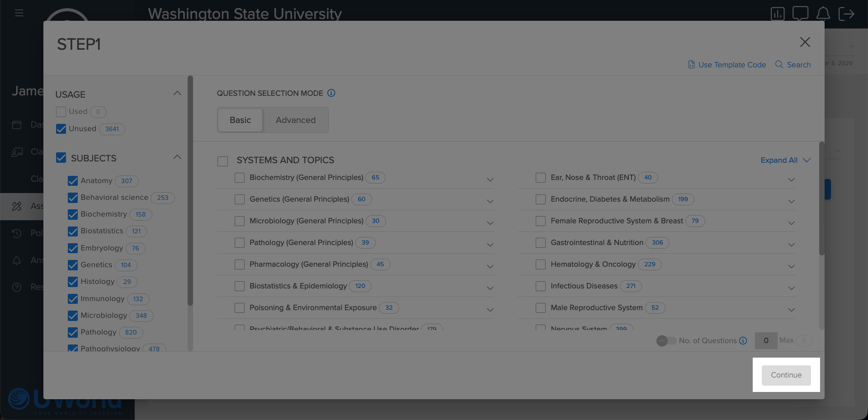
Task: Expand the Hematology & Oncology topic row
Action: tap(791, 266)
